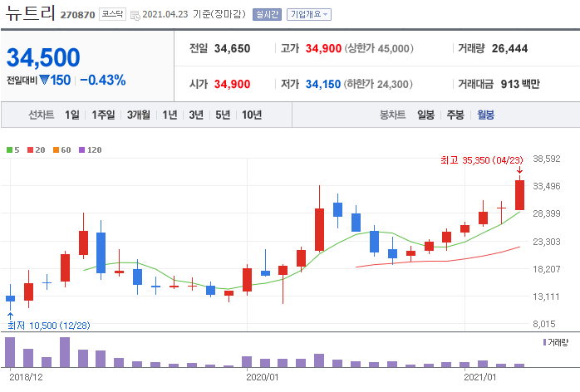The height and width of the screenshot is (392, 580).
Task: Switch to the 일봉 candle chart
Action: click(425, 115)
